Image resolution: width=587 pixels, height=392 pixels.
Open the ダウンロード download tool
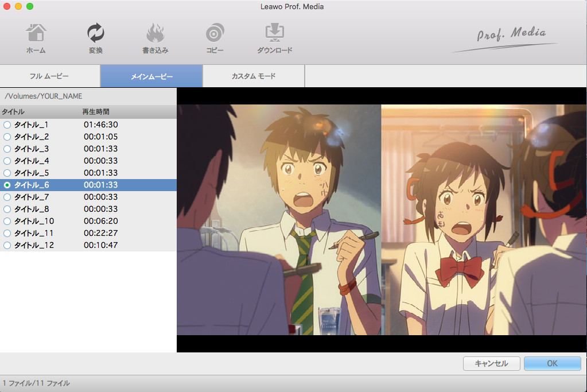(274, 38)
